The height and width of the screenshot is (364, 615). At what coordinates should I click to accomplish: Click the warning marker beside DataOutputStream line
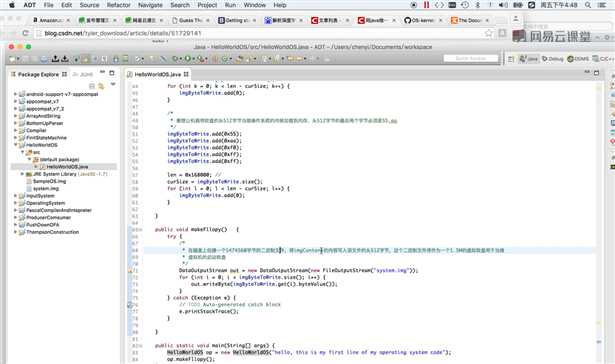pyautogui.click(x=130, y=270)
